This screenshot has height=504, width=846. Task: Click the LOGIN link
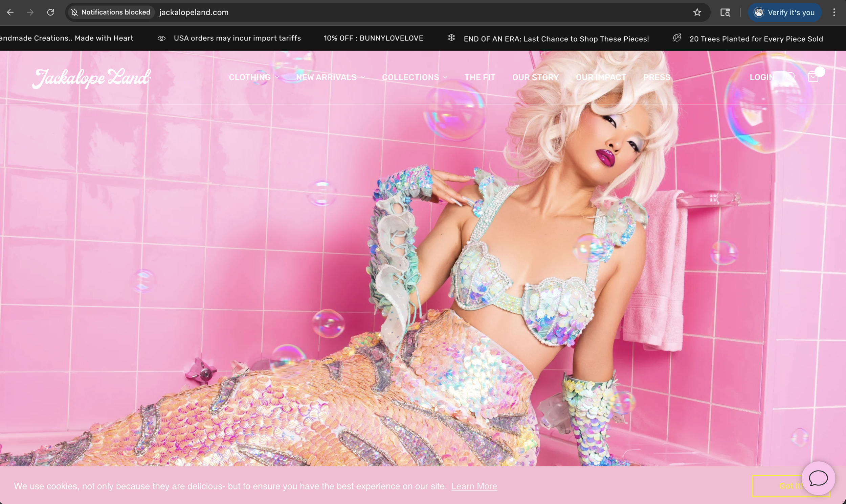click(x=762, y=77)
